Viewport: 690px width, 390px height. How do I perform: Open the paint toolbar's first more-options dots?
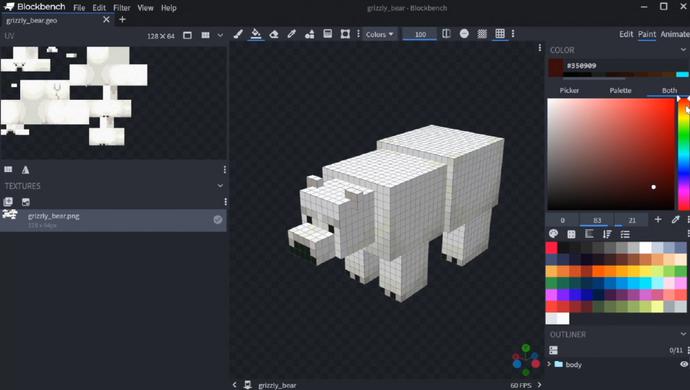click(x=358, y=34)
